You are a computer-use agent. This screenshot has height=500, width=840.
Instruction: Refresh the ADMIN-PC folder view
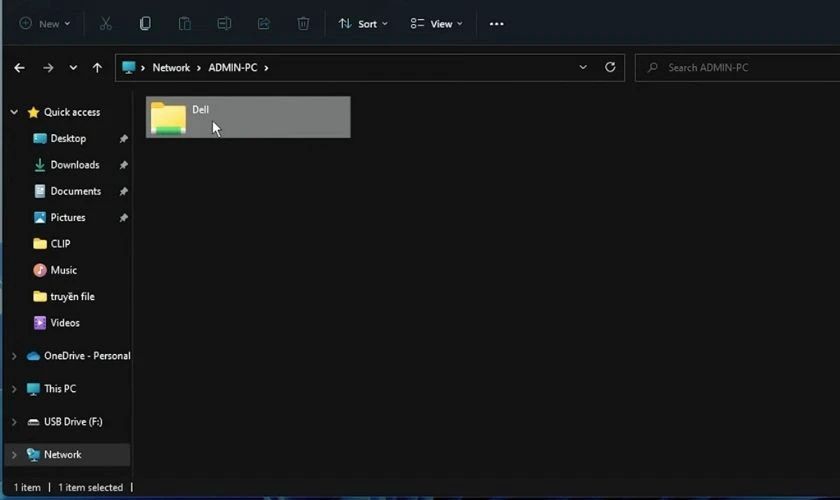(x=610, y=67)
